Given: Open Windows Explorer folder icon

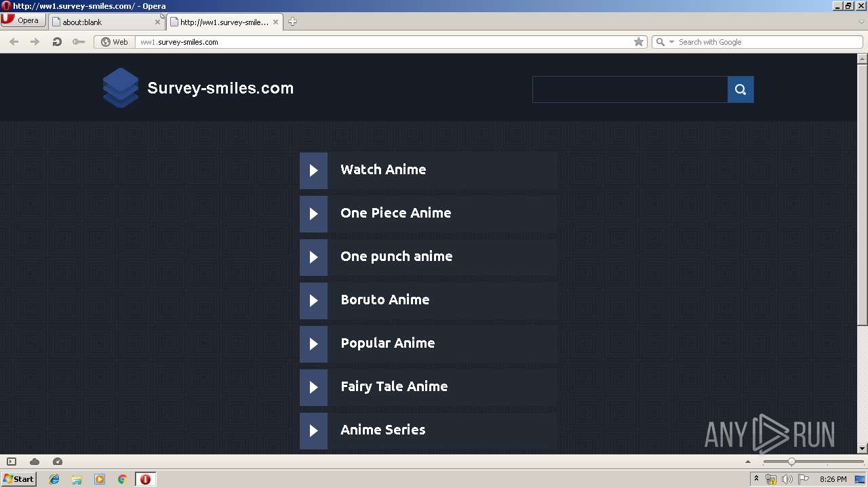Looking at the screenshot, I should [x=77, y=479].
